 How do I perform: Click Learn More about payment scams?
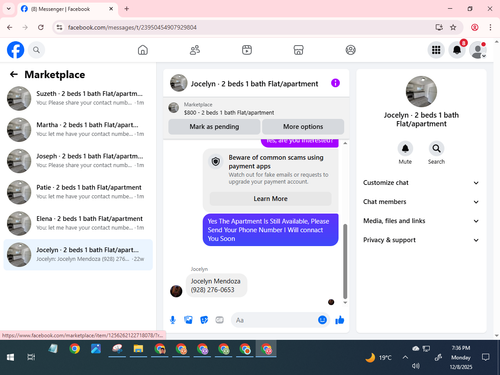[x=270, y=199]
